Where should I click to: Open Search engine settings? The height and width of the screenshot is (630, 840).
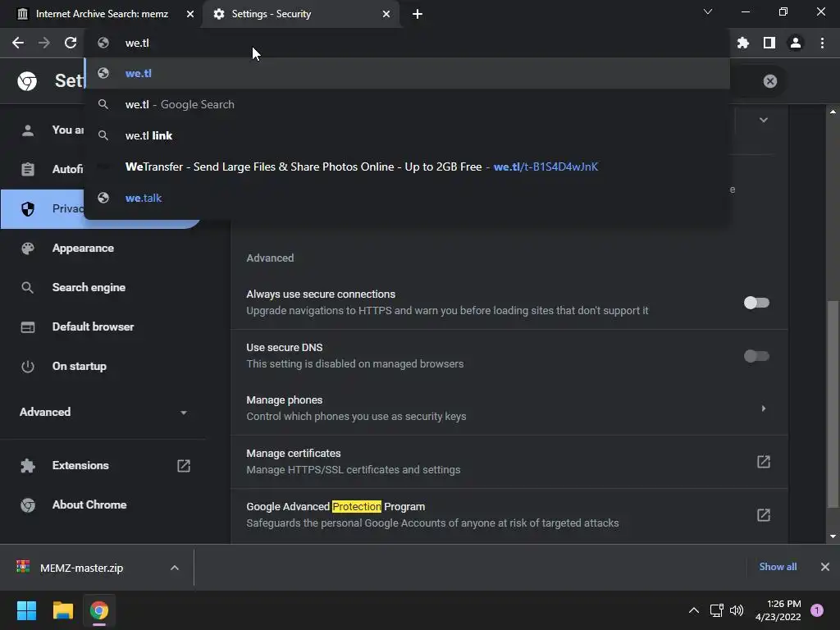(89, 288)
